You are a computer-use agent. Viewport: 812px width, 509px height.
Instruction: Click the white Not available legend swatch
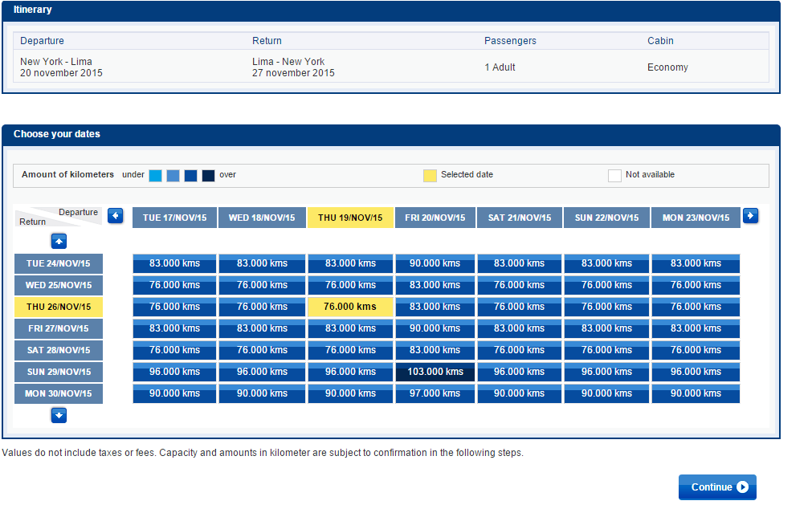614,176
